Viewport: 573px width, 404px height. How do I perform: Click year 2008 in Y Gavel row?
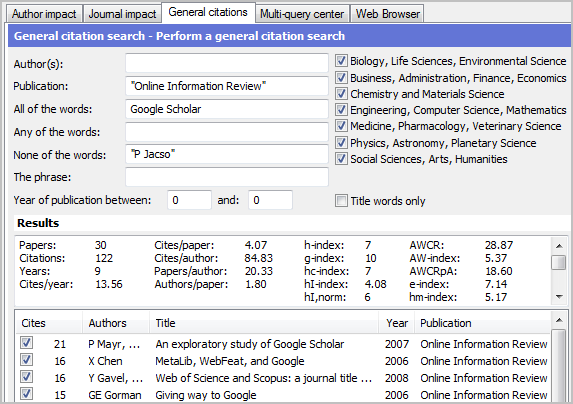[x=396, y=378]
